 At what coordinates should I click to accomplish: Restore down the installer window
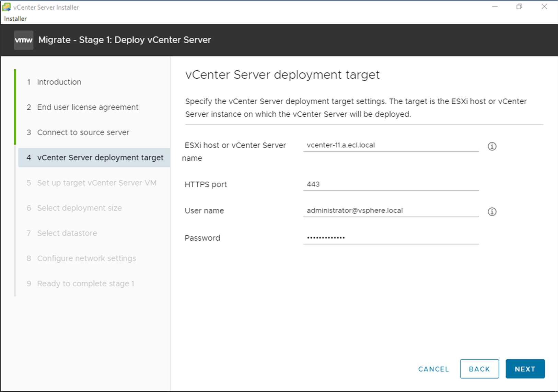(x=519, y=7)
